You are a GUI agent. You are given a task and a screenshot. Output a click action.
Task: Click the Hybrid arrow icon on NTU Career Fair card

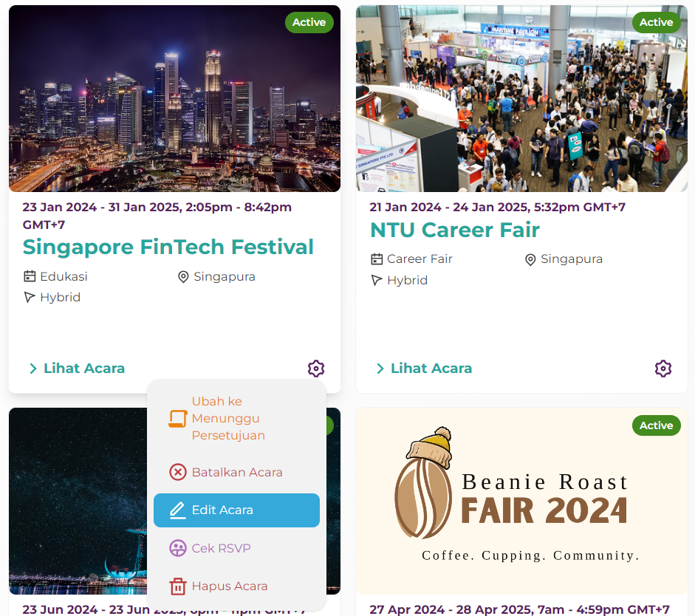point(377,280)
